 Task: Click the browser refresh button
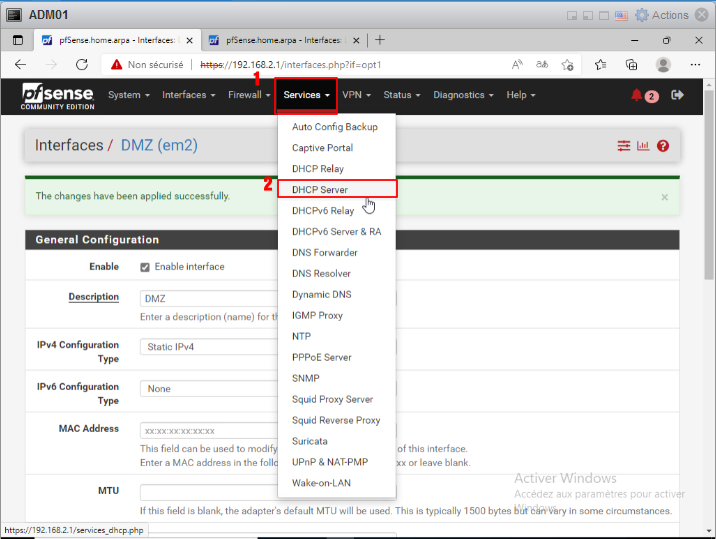pos(82,64)
